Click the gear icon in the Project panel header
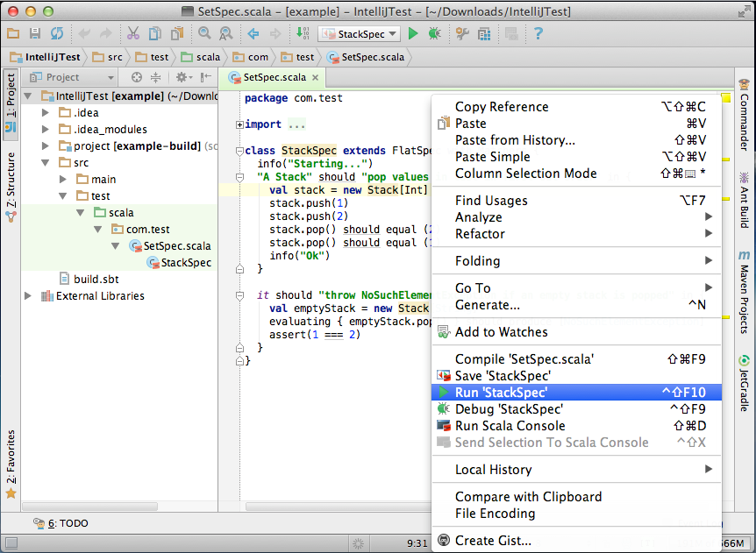The width and height of the screenshot is (756, 553). pos(182,77)
